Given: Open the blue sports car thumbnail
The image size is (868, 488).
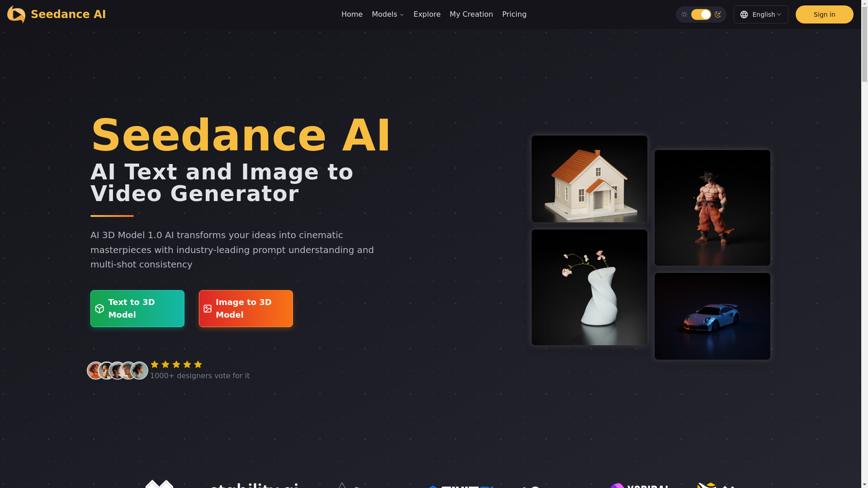Looking at the screenshot, I should pyautogui.click(x=712, y=316).
